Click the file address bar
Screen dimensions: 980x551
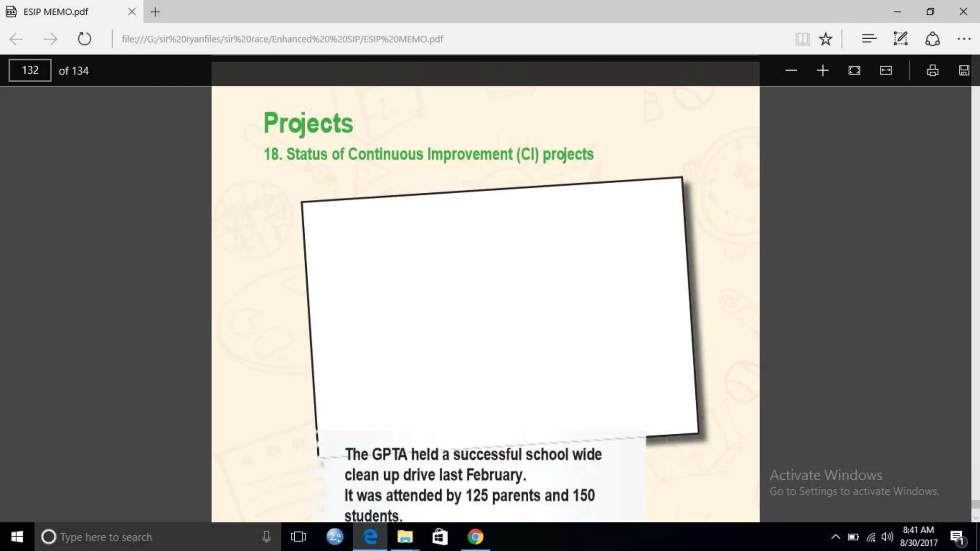pos(282,39)
